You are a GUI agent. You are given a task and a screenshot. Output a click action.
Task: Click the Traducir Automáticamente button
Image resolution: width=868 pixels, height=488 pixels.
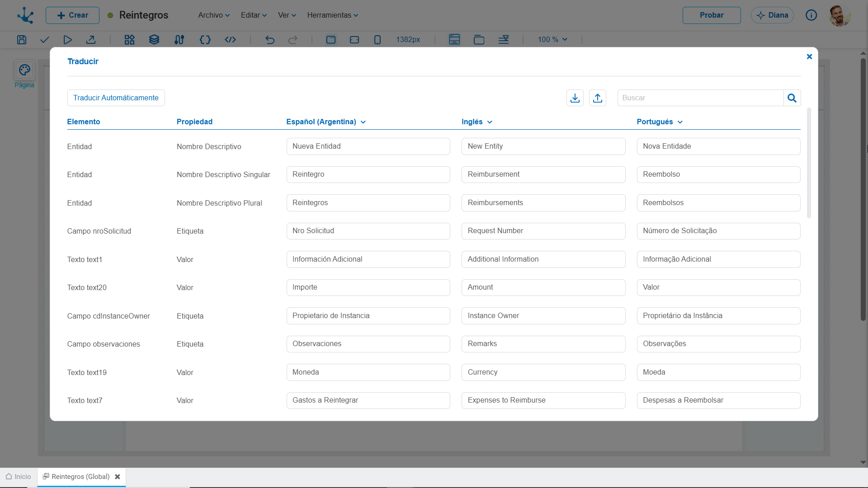[116, 98]
